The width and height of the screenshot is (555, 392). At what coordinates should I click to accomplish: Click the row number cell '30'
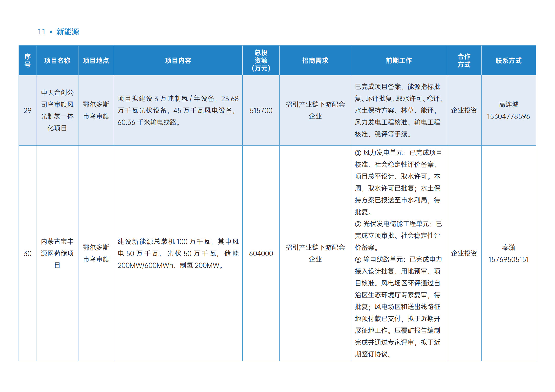coord(27,253)
